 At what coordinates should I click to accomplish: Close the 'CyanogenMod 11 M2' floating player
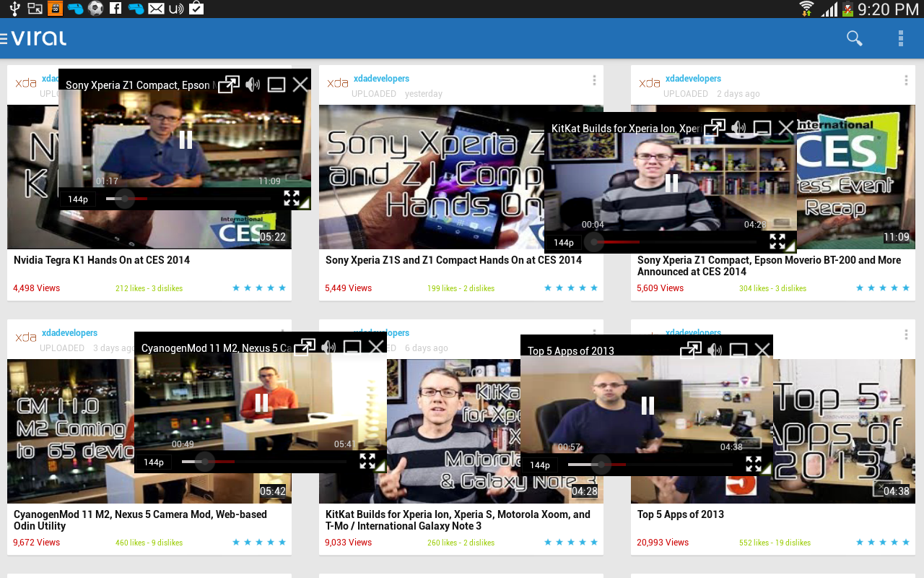tap(376, 348)
